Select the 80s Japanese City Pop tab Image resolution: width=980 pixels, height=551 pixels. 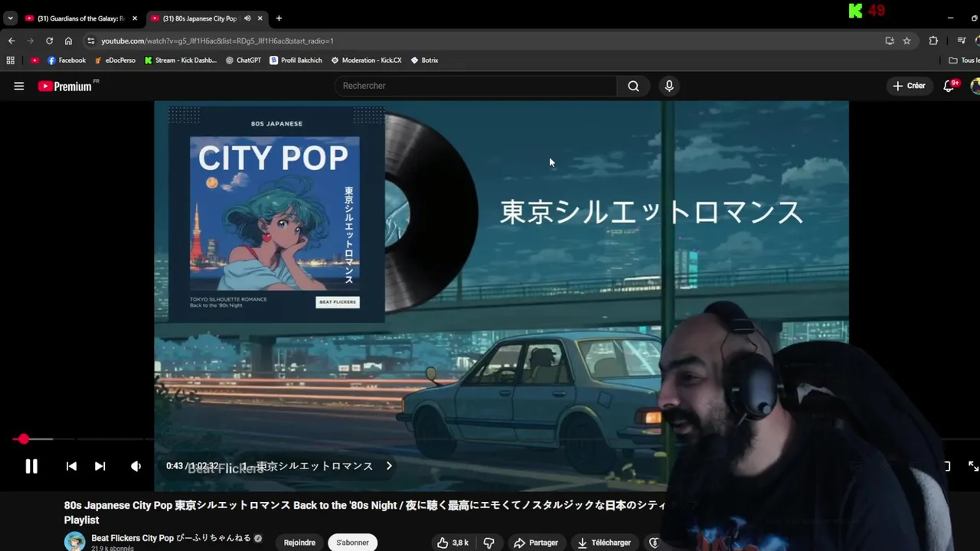coord(200,18)
